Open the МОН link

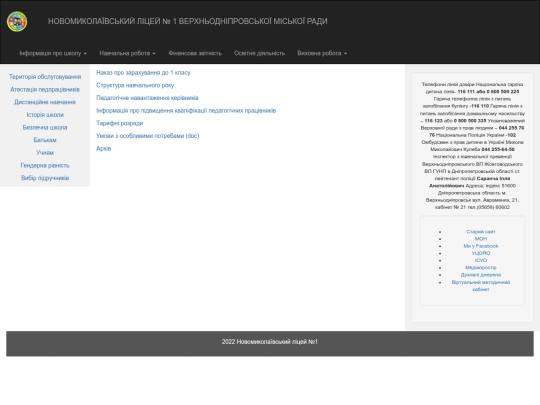[x=481, y=239]
